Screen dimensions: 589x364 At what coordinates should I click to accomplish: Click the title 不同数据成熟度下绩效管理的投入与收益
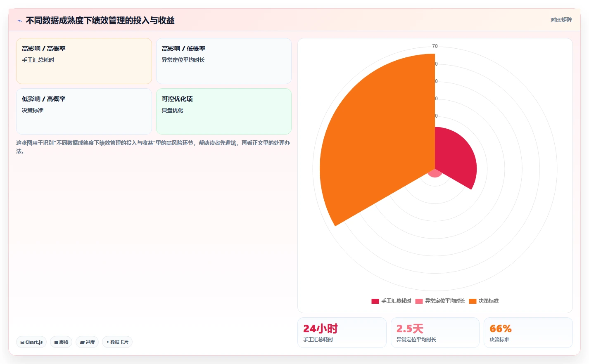[x=100, y=20]
